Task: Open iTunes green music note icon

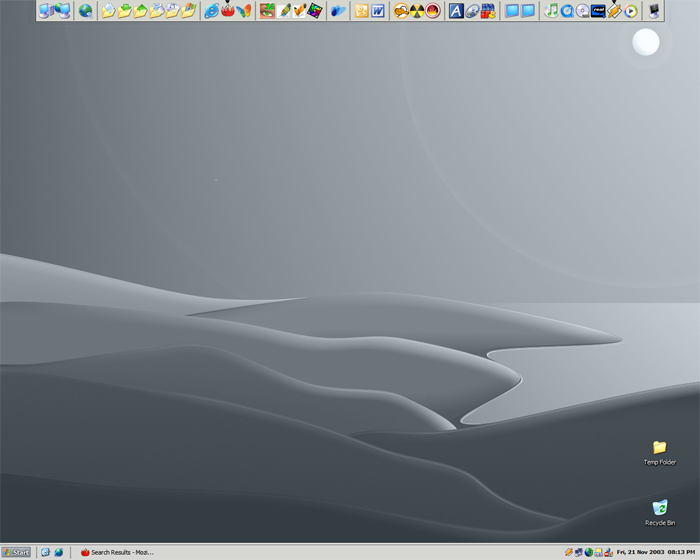Action: [x=551, y=11]
